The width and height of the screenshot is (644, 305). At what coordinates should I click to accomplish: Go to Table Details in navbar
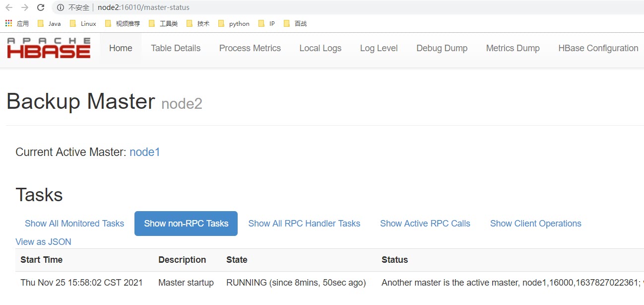(x=176, y=48)
